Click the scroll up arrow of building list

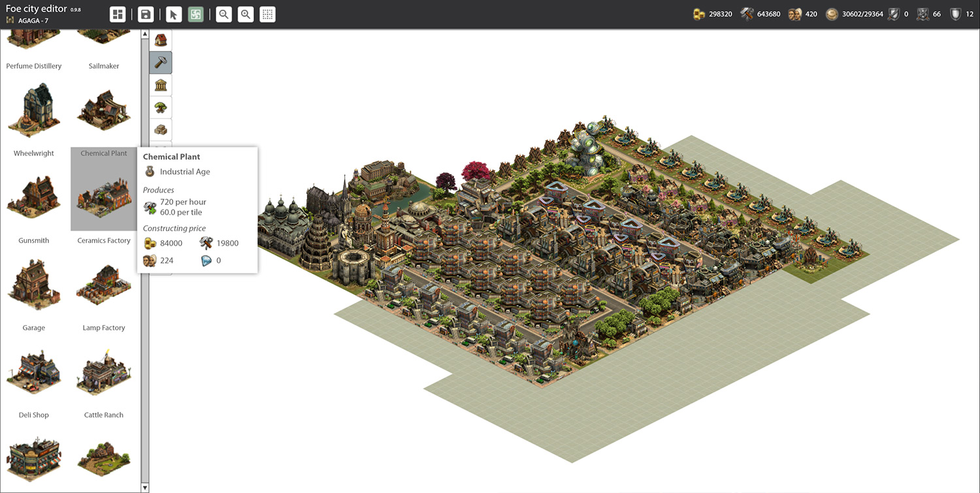[145, 33]
